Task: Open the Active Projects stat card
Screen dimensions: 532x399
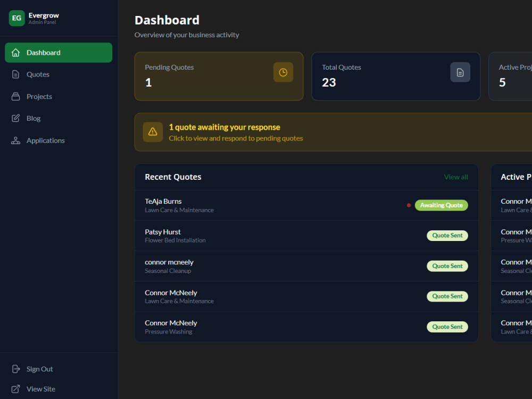Action: (x=510, y=76)
